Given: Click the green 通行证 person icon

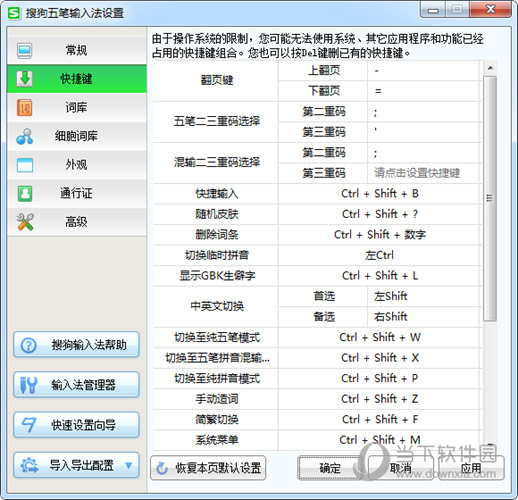Looking at the screenshot, I should 25,194.
